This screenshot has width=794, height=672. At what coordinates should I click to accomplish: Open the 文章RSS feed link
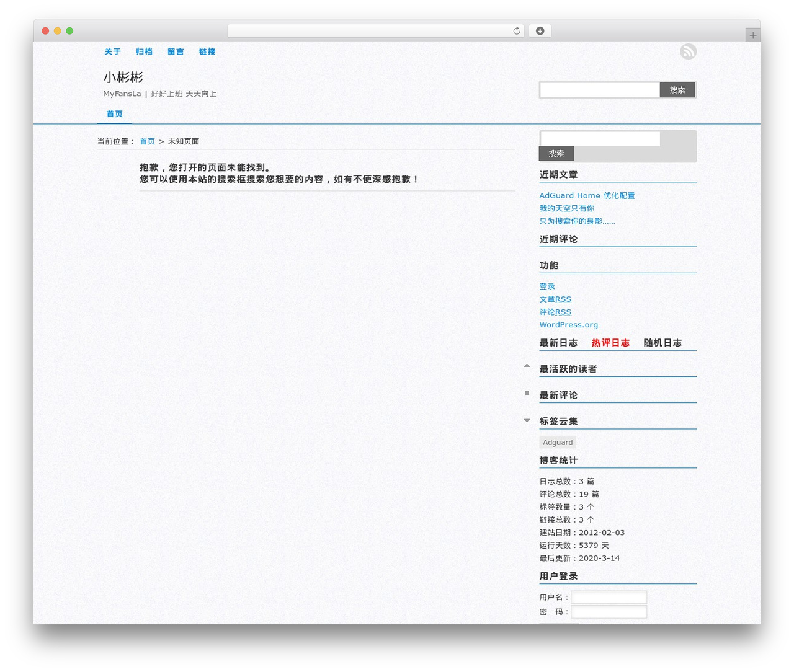pyautogui.click(x=555, y=299)
